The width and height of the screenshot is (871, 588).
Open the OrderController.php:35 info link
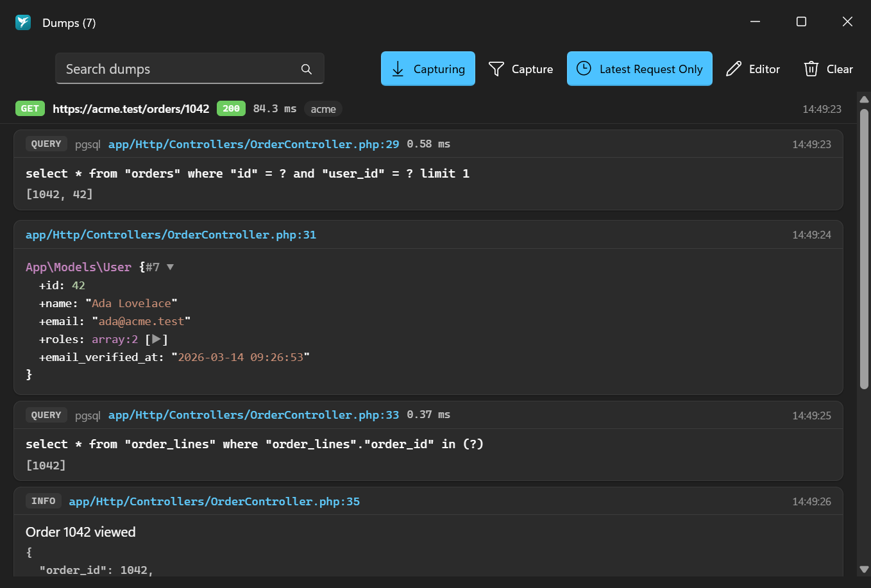(x=214, y=501)
